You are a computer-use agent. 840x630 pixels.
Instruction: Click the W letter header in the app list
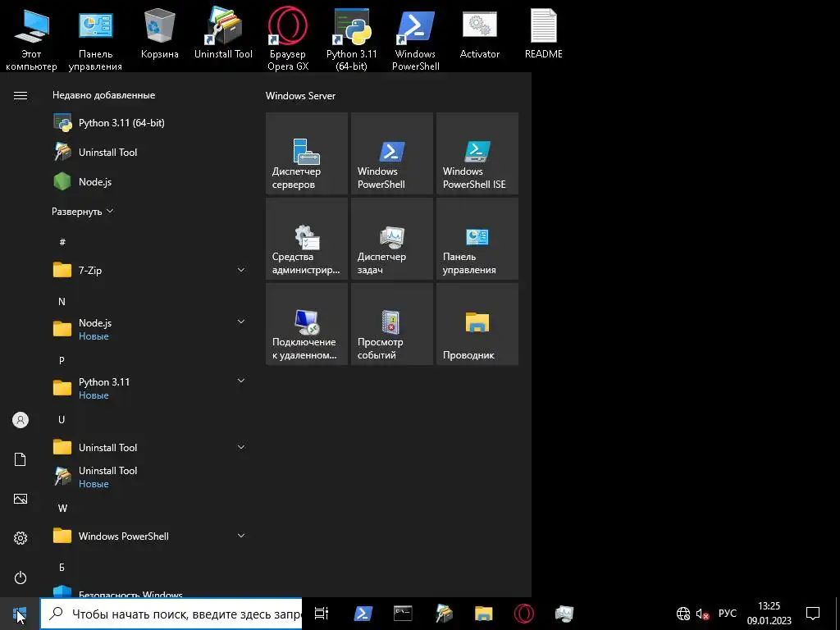tap(62, 508)
